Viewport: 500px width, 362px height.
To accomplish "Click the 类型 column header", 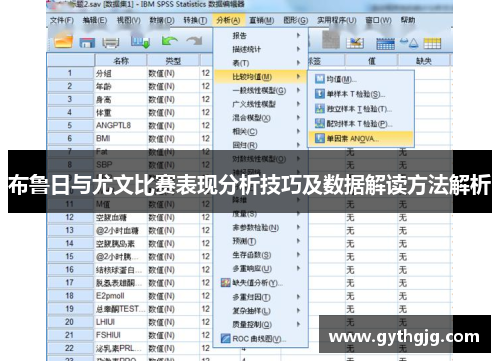I will pos(173,61).
